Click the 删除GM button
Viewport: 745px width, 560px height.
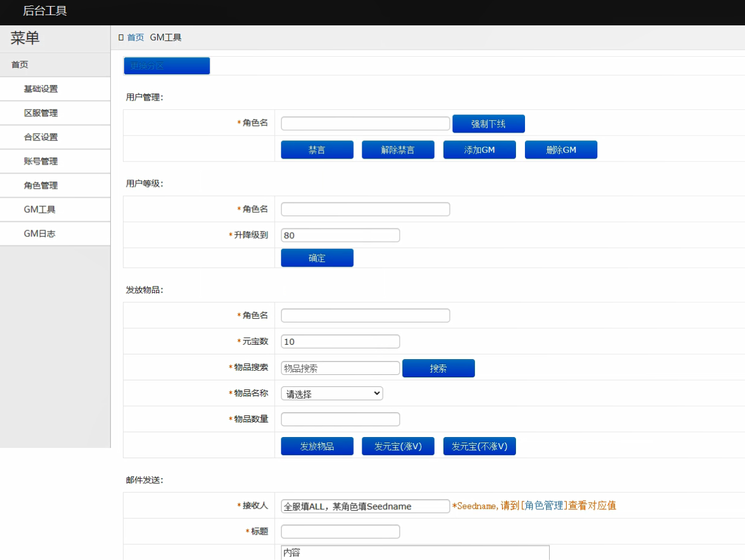561,149
